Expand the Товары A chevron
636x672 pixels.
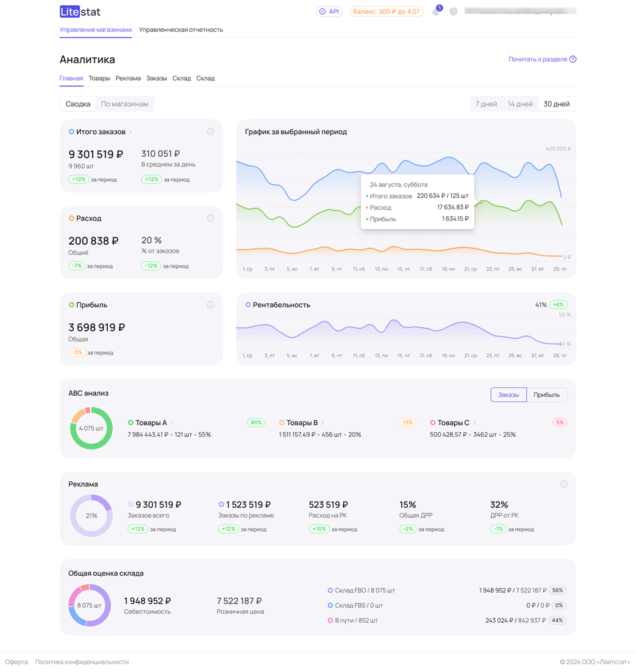[172, 423]
